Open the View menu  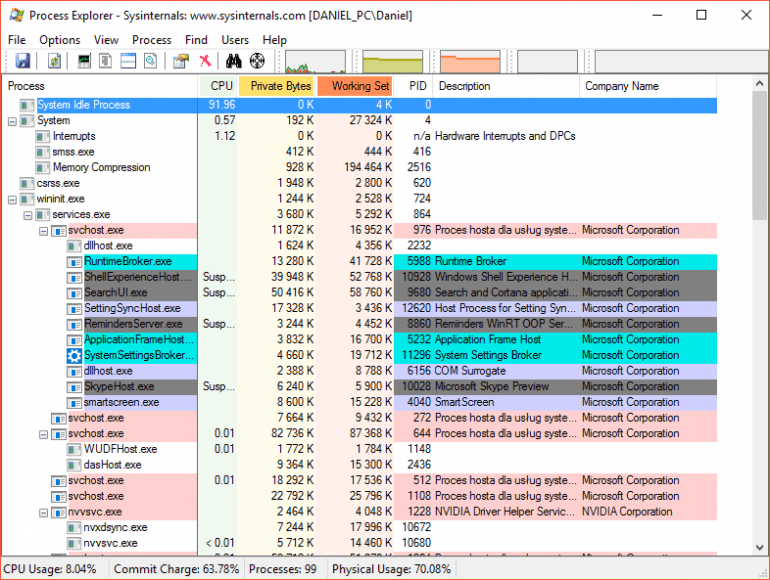point(106,40)
